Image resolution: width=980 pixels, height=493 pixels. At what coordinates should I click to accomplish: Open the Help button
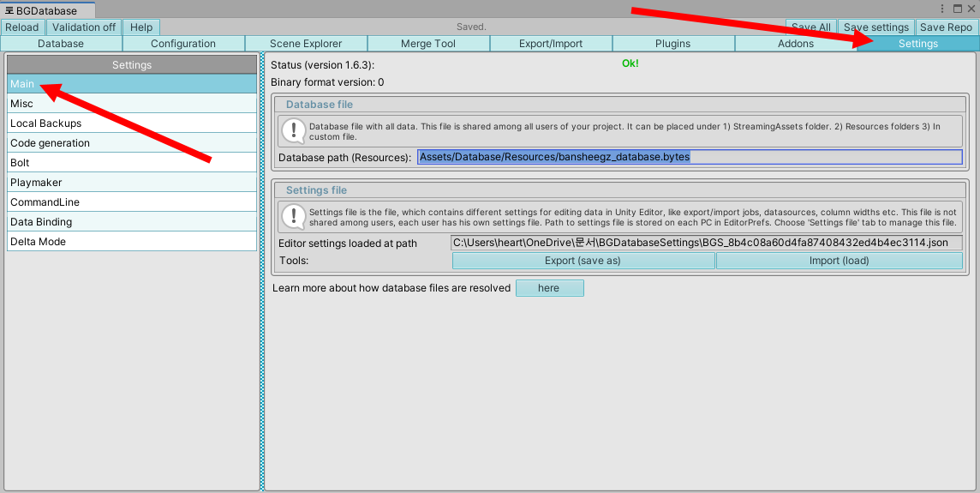[141, 27]
